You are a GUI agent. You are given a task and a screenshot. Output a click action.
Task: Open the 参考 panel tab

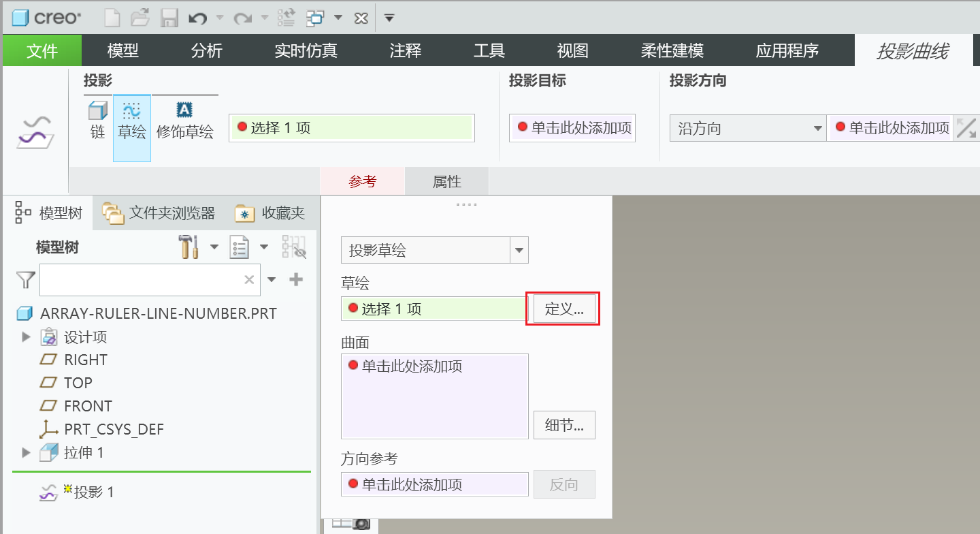point(363,181)
